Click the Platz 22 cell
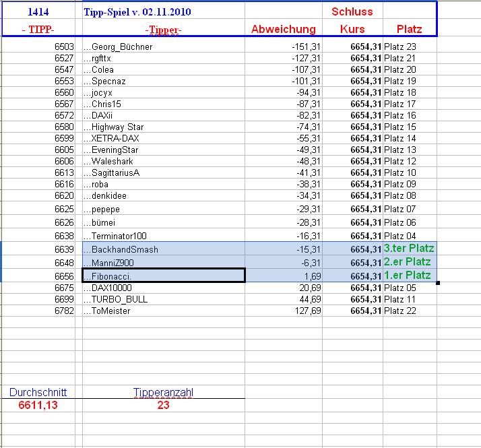 (x=410, y=311)
